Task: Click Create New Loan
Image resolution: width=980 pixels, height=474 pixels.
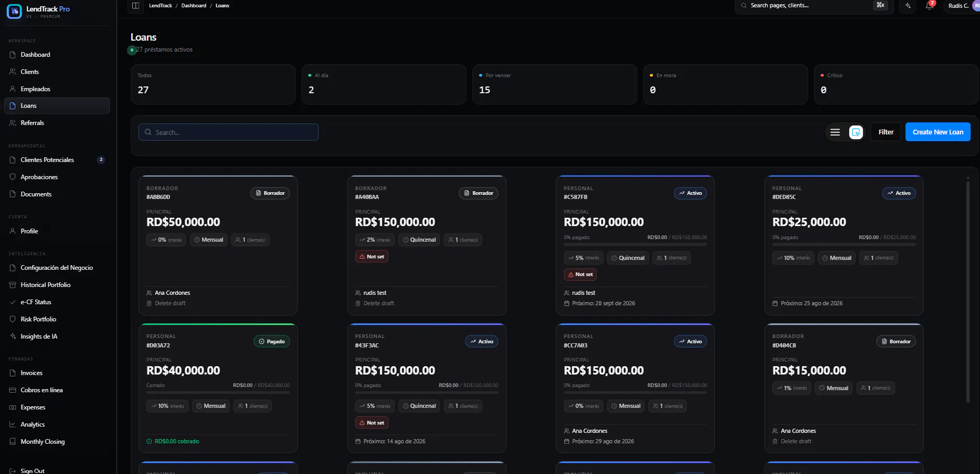Action: [938, 132]
